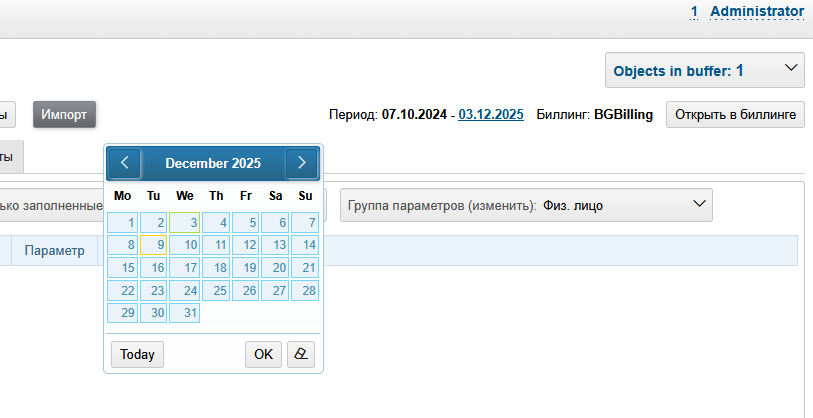
Task: Expand the Objects in buffer dropdown
Action: tap(704, 71)
